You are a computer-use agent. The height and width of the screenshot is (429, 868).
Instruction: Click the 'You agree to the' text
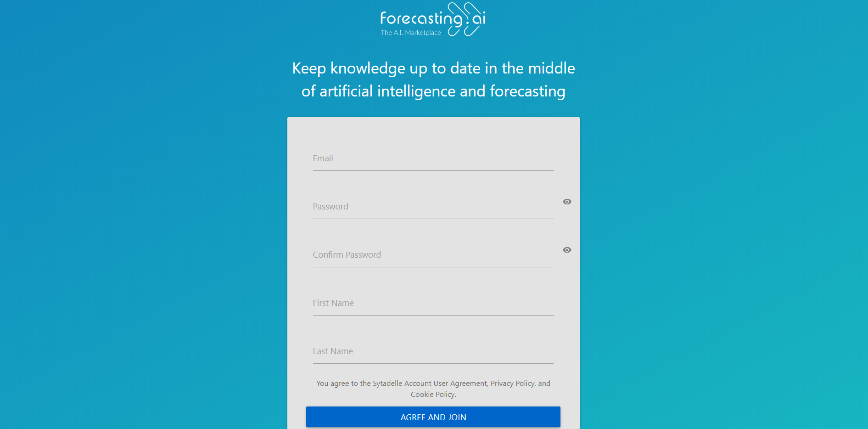pyautogui.click(x=343, y=384)
